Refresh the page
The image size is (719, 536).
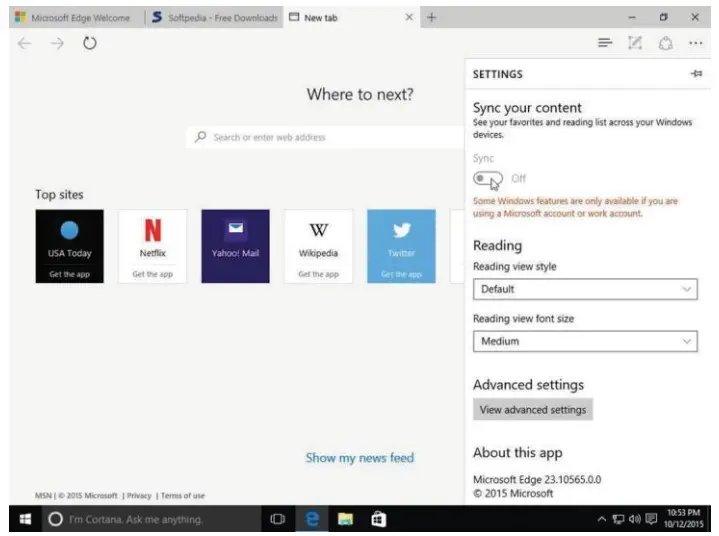[x=90, y=44]
